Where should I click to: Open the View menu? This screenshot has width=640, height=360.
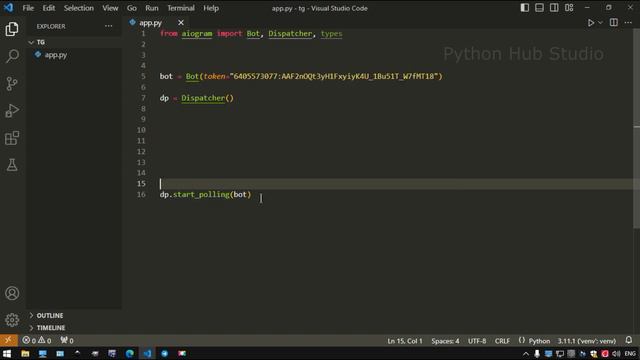[x=110, y=8]
